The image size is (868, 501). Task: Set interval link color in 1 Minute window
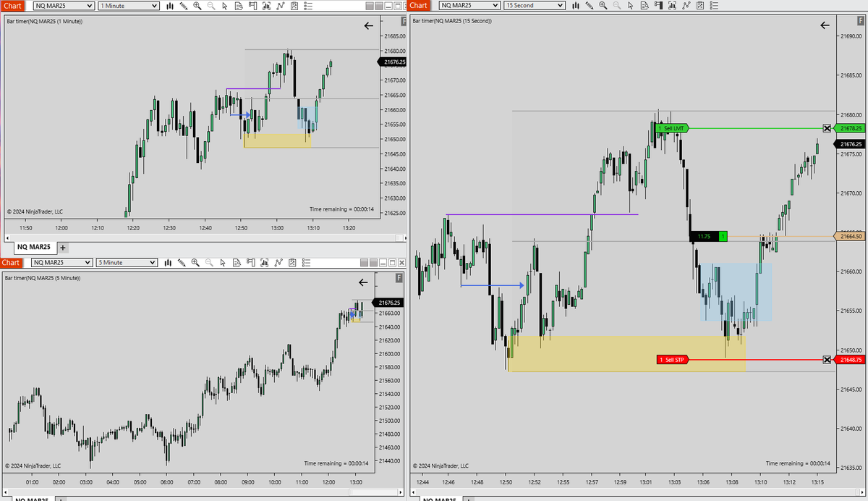coord(378,6)
